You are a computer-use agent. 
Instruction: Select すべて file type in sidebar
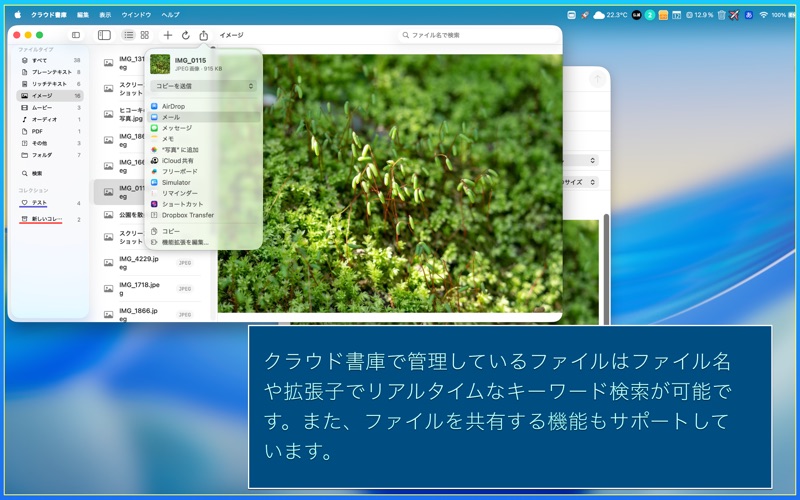coord(50,60)
